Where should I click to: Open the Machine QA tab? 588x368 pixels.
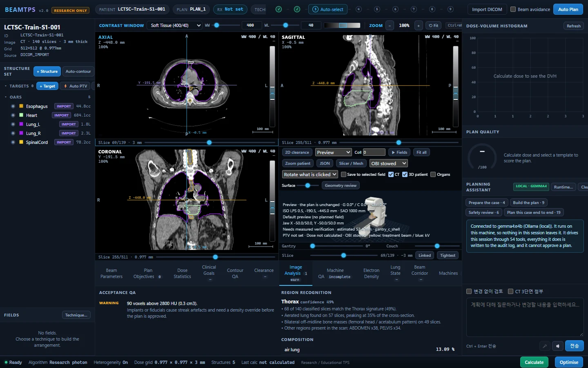pos(335,274)
